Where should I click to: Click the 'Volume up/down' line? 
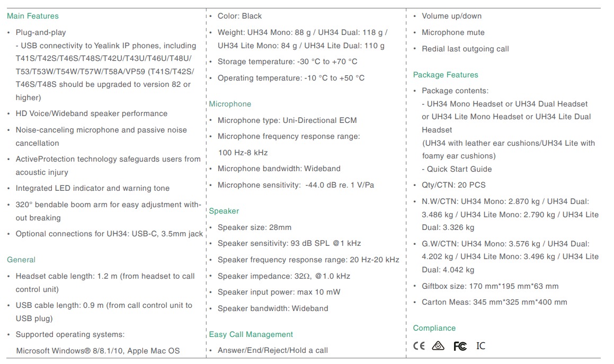pos(451,16)
